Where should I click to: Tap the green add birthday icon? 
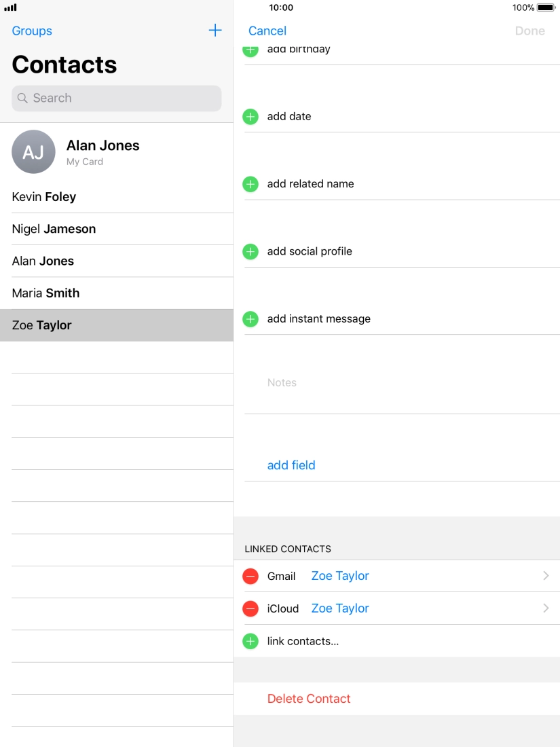(x=250, y=49)
